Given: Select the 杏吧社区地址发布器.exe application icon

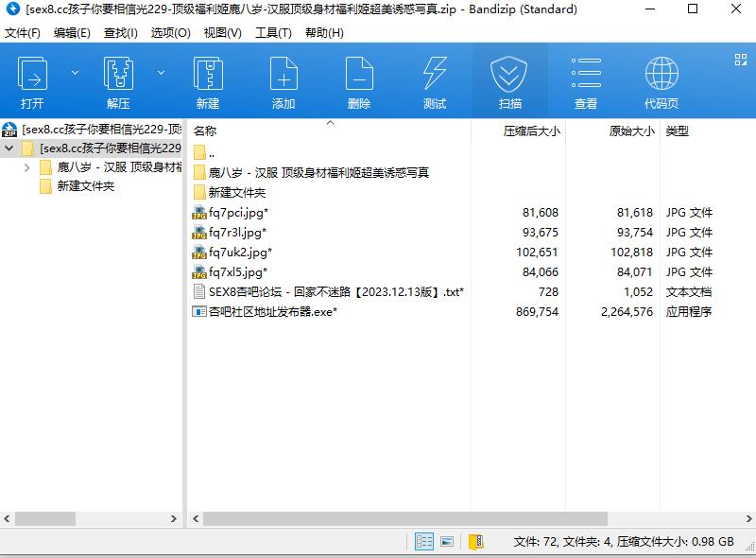Looking at the screenshot, I should 199,311.
